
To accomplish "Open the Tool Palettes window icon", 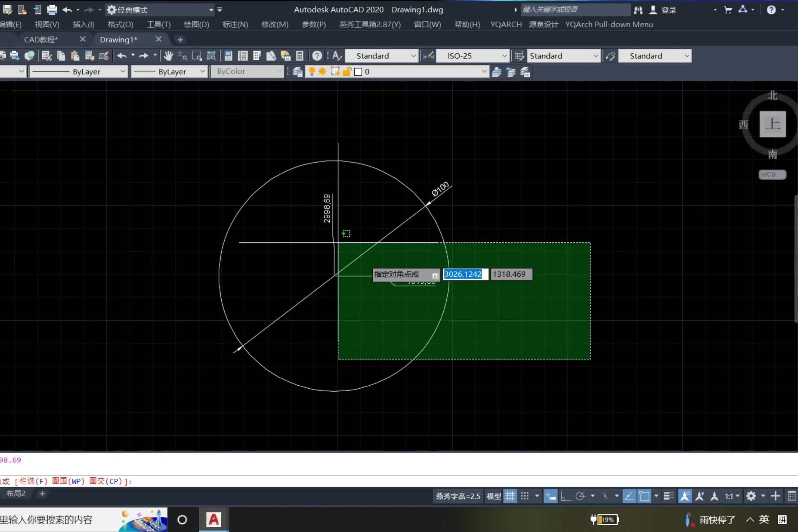I will coord(257,56).
